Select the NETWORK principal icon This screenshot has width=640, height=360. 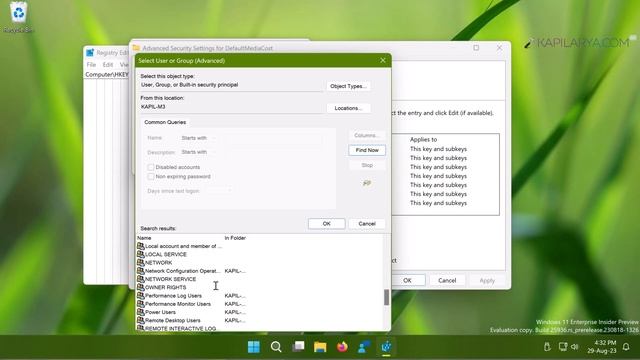(140, 262)
